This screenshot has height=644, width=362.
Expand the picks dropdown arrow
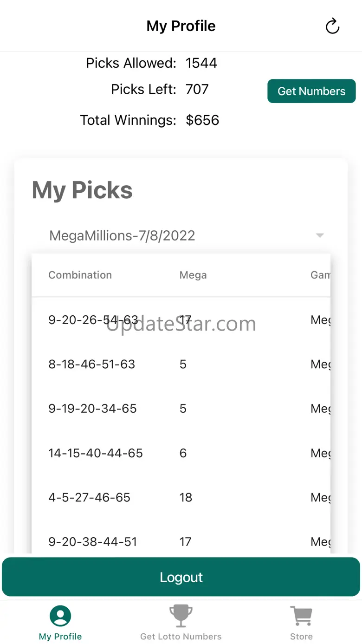[320, 235]
